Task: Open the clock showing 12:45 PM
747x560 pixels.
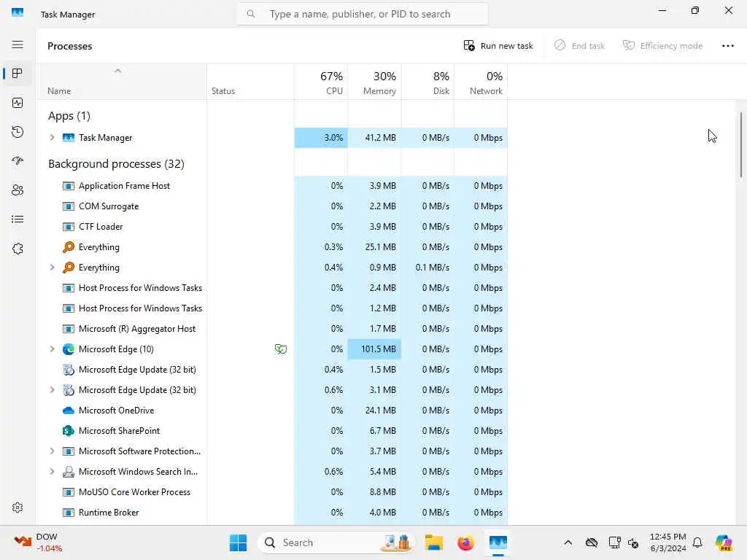Action: [668, 542]
